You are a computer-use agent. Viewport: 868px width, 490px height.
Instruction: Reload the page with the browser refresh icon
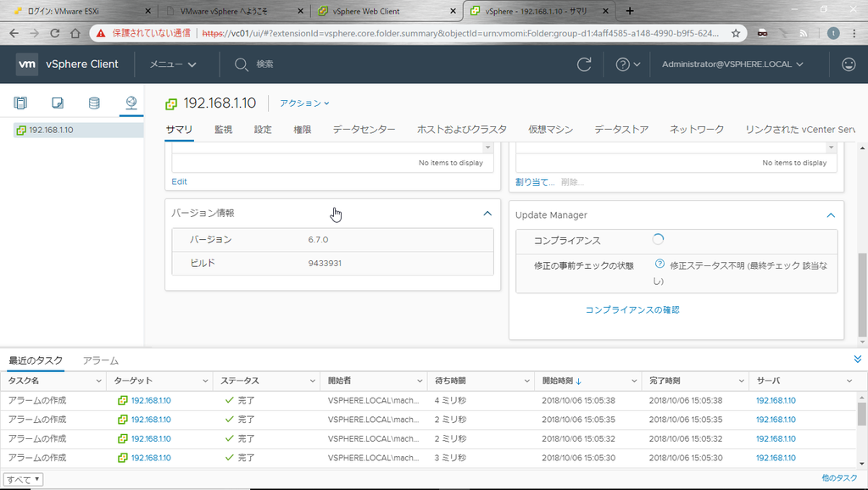pyautogui.click(x=54, y=35)
